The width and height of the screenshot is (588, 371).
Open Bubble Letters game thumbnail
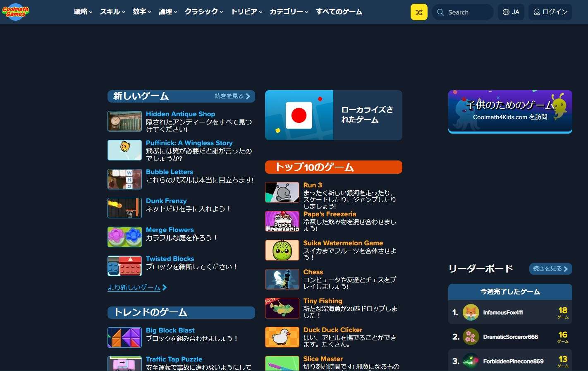pos(124,179)
